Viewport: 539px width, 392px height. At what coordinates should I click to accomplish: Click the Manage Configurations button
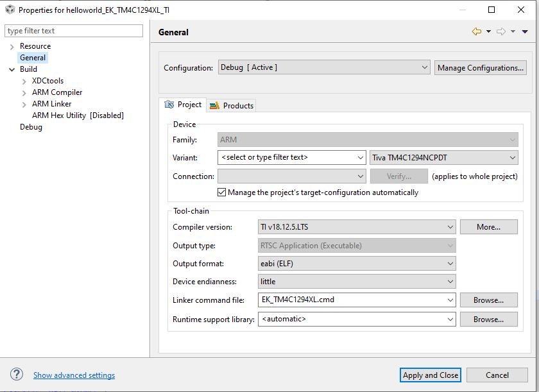pos(481,67)
